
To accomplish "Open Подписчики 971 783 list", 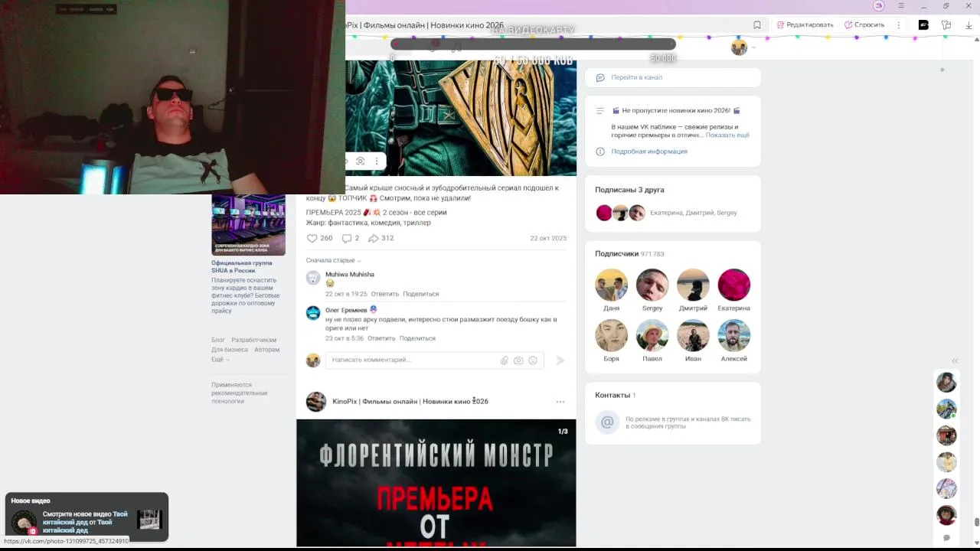I will [x=629, y=254].
